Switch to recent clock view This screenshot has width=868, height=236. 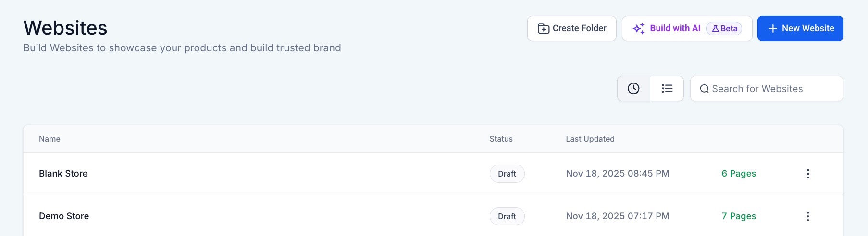pyautogui.click(x=633, y=89)
